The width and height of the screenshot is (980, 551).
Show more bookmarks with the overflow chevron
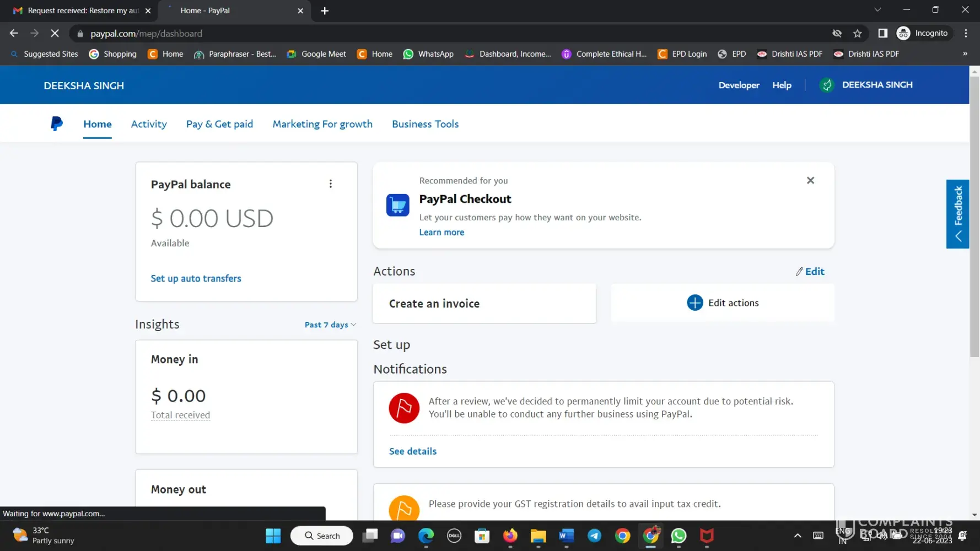(965, 54)
